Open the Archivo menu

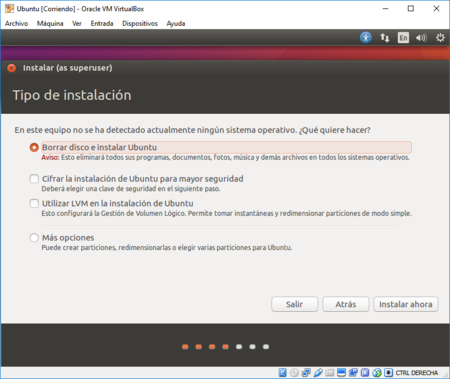click(x=16, y=23)
